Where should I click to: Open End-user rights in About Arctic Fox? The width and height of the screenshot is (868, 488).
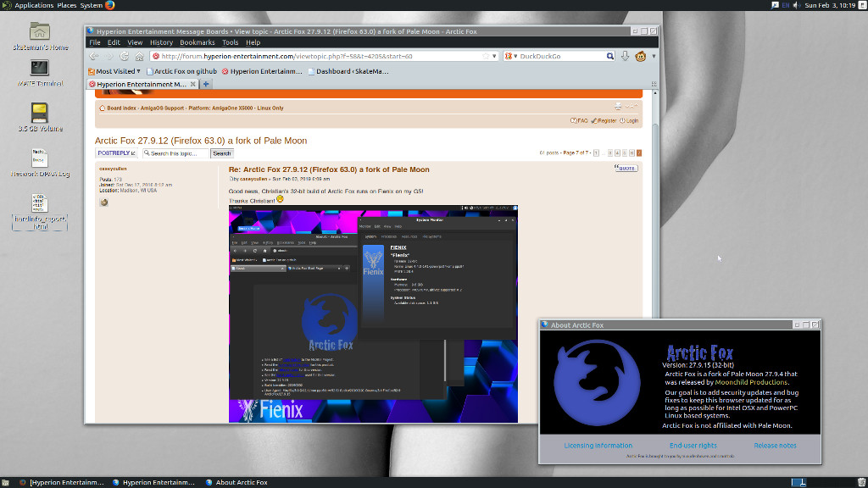[693, 446]
